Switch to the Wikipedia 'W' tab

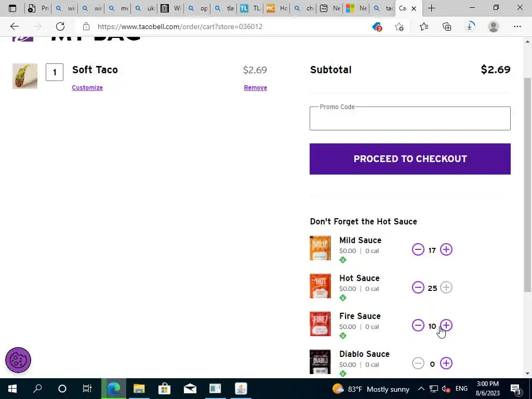(170, 8)
